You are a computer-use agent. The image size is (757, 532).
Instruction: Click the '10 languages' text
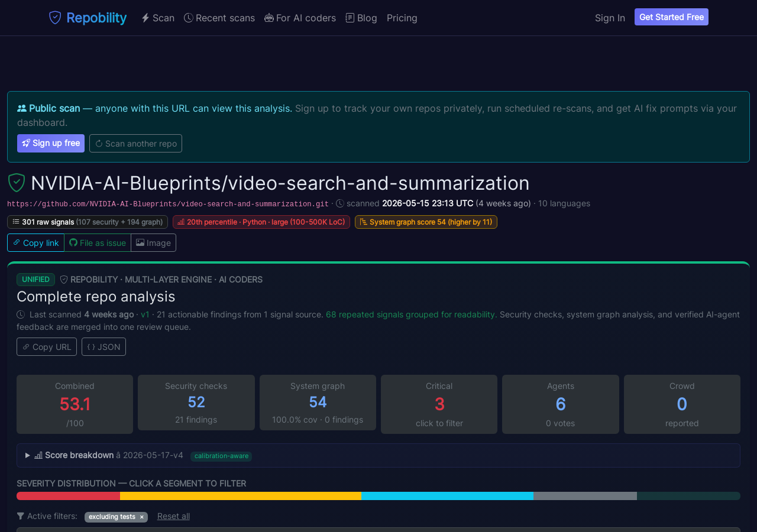[564, 203]
